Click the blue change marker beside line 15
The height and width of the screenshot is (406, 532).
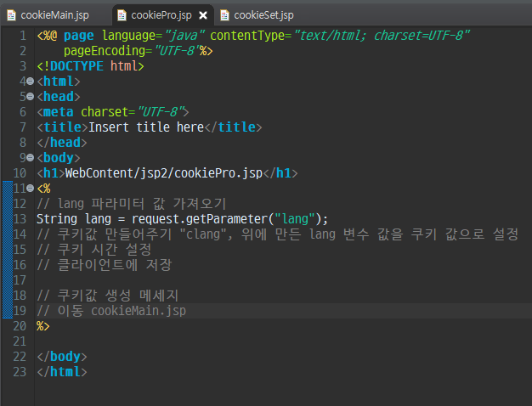[8, 250]
